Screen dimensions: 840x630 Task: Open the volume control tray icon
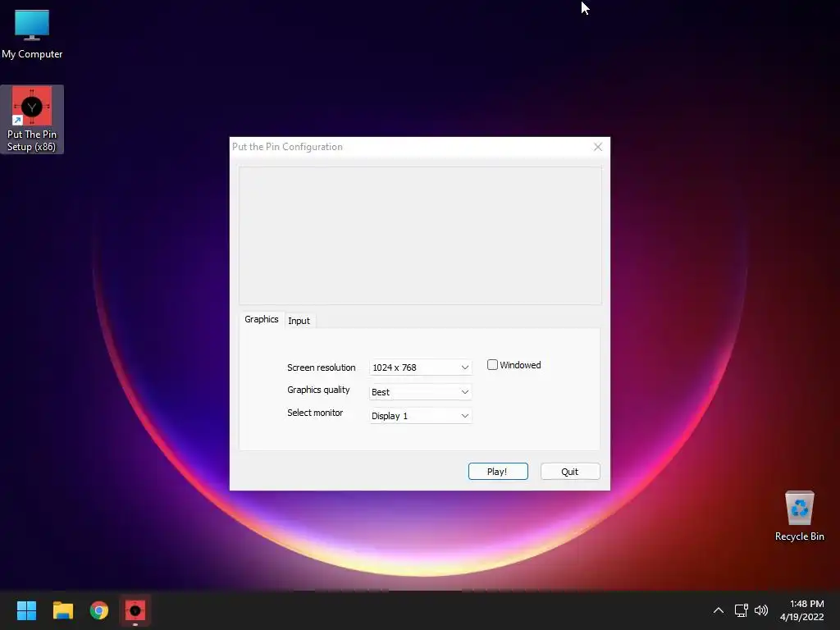[x=760, y=610]
